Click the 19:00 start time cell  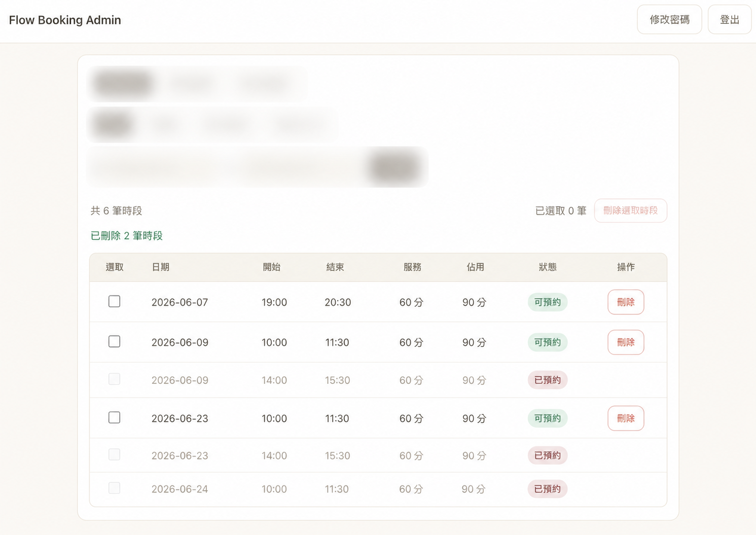[x=274, y=302]
